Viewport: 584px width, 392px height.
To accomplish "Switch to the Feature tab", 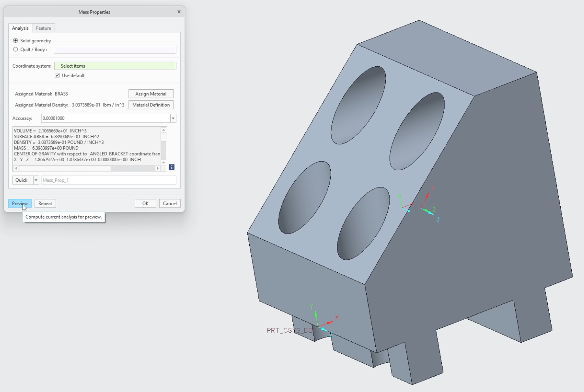I will 43,28.
